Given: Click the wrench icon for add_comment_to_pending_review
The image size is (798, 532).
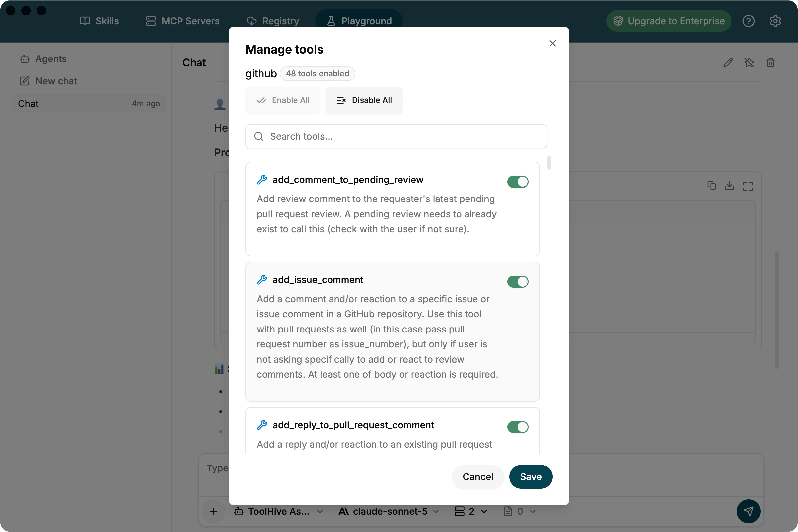Looking at the screenshot, I should [x=262, y=180].
